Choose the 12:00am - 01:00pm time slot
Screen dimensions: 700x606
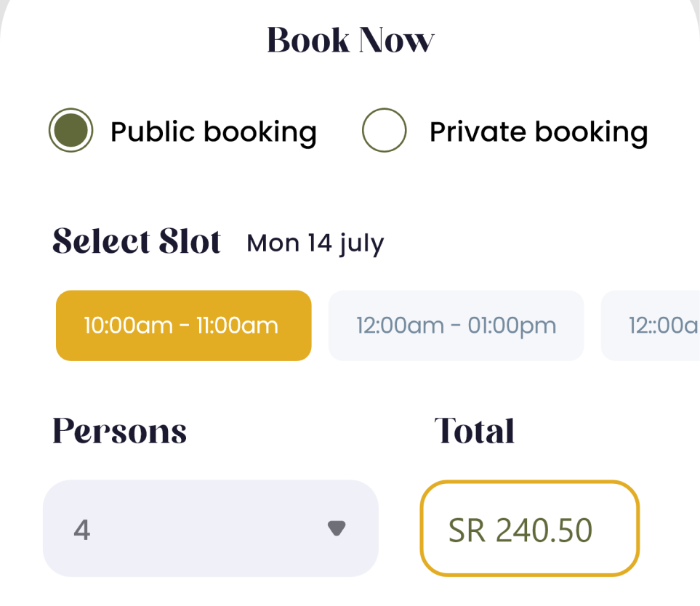[x=456, y=325]
